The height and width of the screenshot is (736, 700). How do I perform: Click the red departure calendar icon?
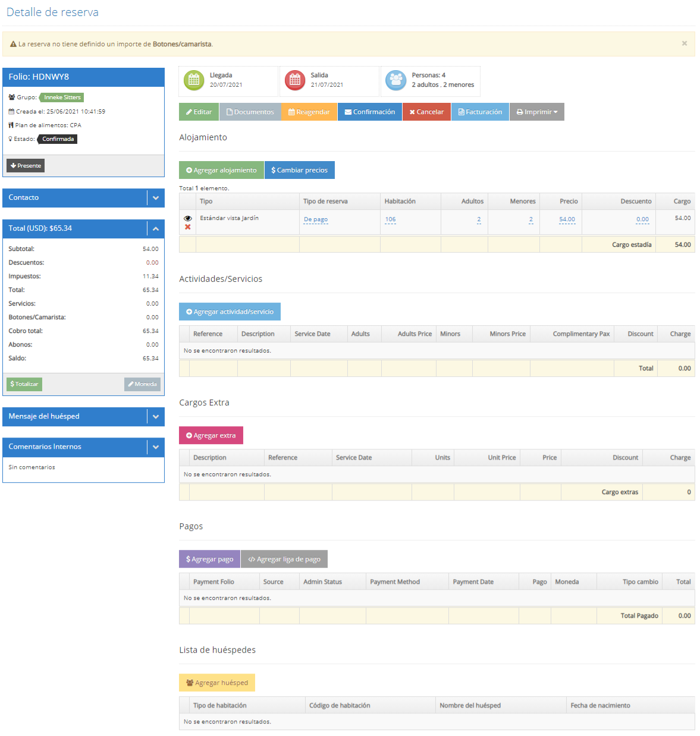pyautogui.click(x=295, y=80)
